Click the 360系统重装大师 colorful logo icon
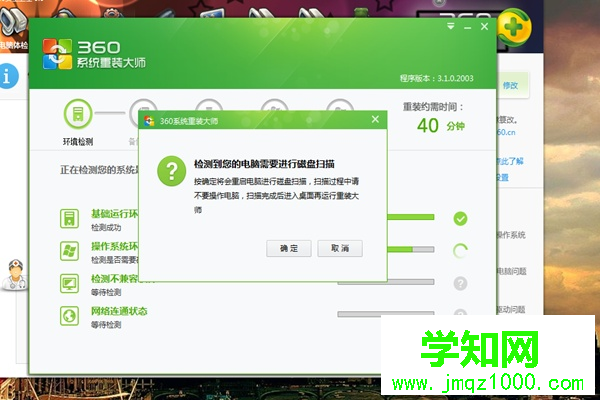Screen dimensions: 600x400 pos(57,54)
